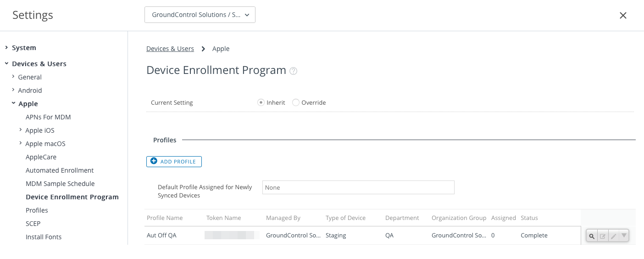Click the Add Profile button
644x259 pixels.
coord(174,162)
